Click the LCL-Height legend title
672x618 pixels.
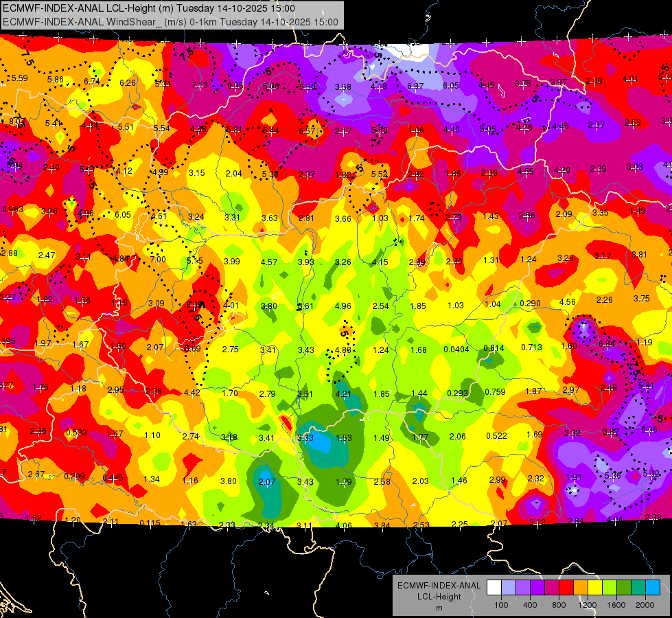pos(439,597)
